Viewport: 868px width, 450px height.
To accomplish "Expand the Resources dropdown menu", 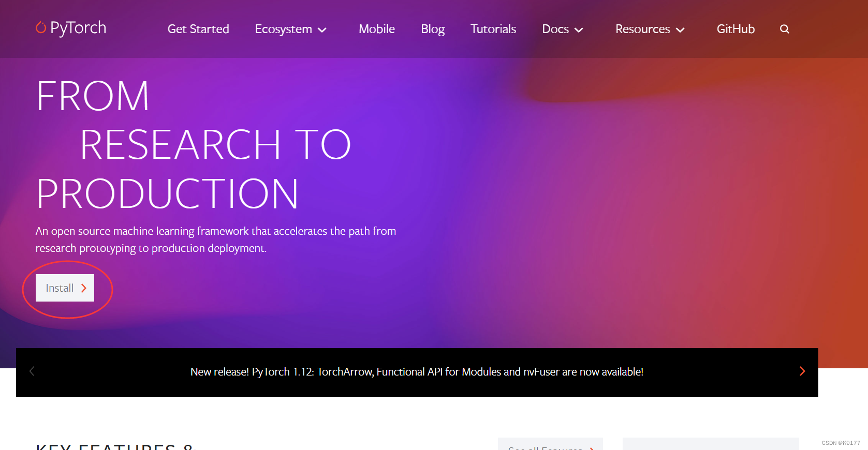I will click(650, 29).
